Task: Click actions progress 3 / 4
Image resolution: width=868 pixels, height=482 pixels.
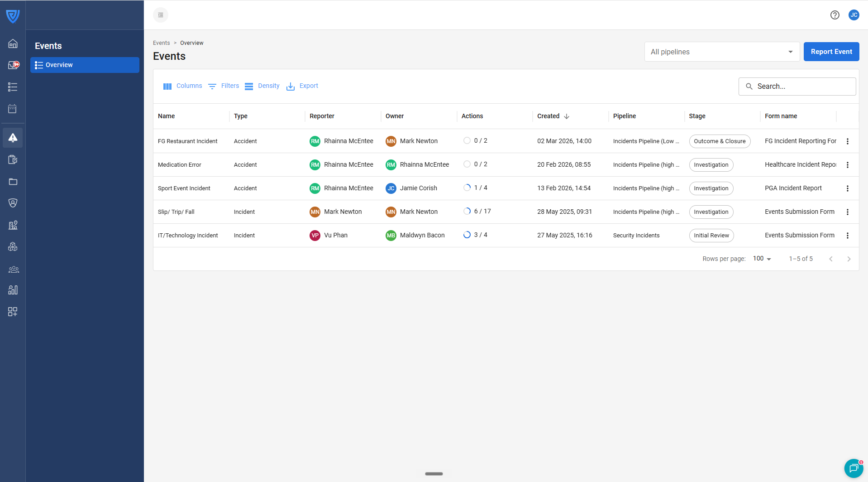Action: click(475, 235)
